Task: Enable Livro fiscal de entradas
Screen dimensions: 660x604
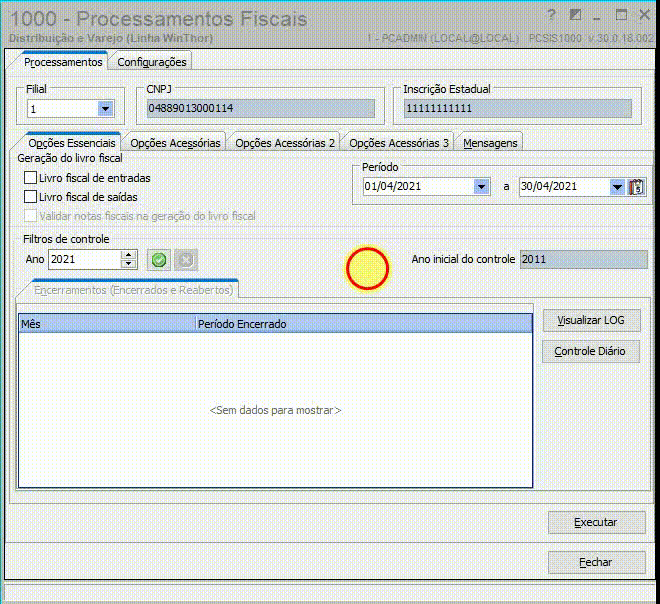Action: tap(30, 178)
